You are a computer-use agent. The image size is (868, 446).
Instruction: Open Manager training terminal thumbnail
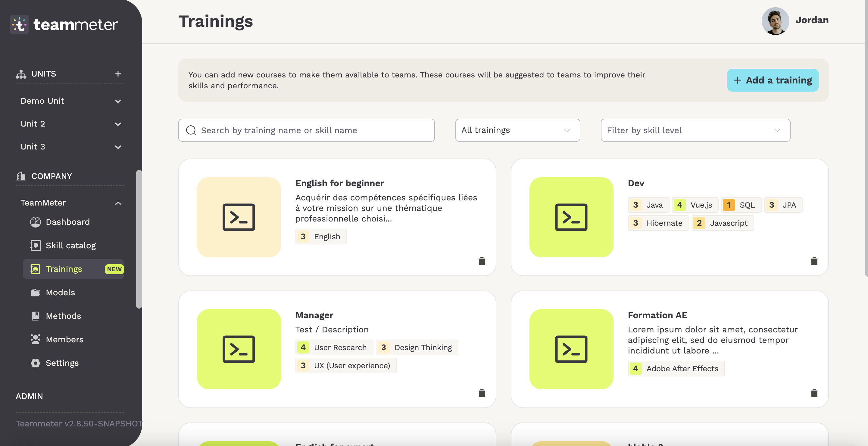point(239,349)
